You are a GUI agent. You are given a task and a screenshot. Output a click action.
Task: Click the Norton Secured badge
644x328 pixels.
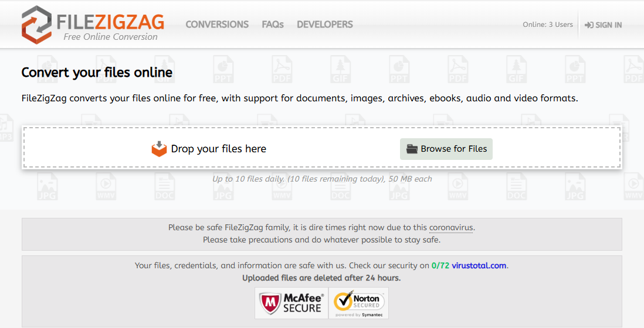click(358, 303)
